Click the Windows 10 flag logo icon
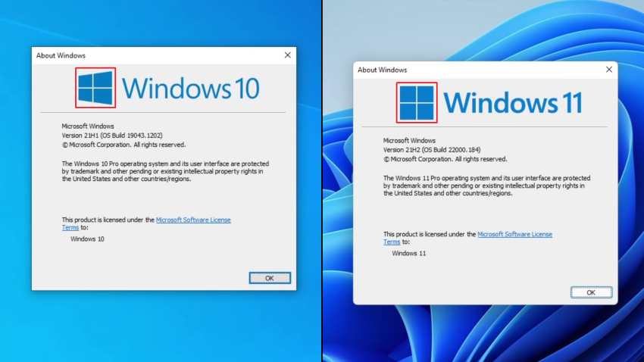644x362 pixels. 95,88
